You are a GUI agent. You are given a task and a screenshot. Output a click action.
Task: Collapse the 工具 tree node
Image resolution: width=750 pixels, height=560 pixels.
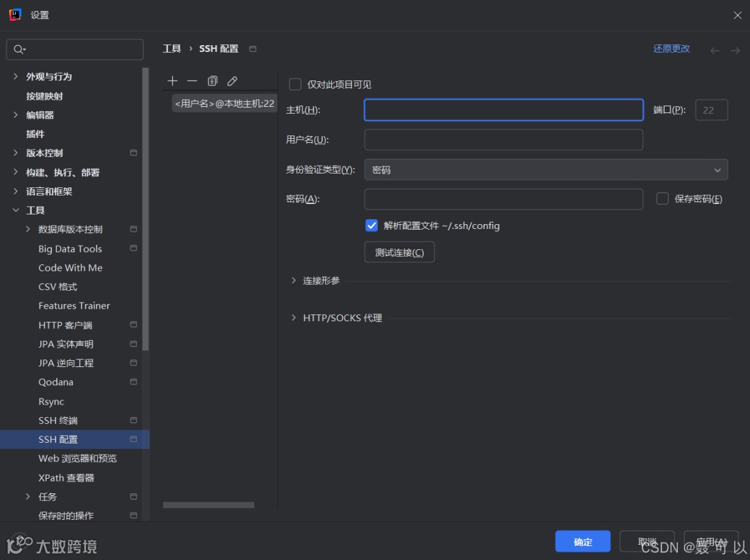(16, 210)
